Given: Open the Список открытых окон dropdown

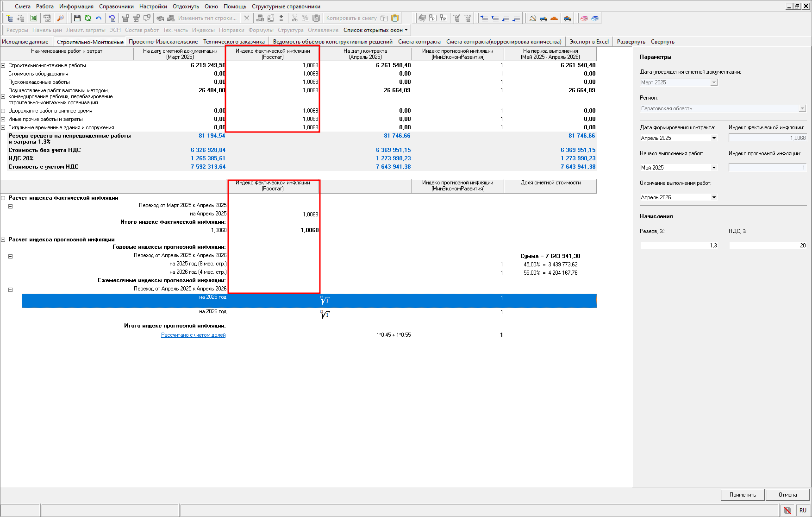Looking at the screenshot, I should [375, 30].
